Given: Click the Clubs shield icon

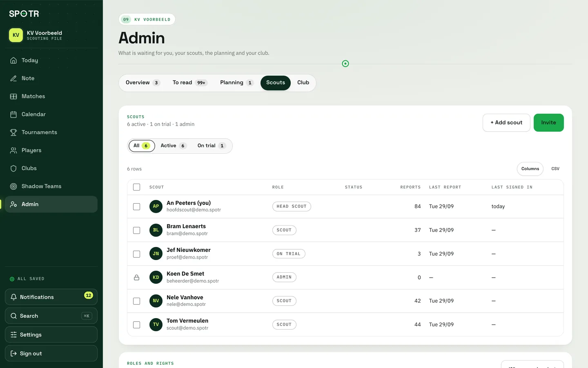Looking at the screenshot, I should click(x=13, y=168).
